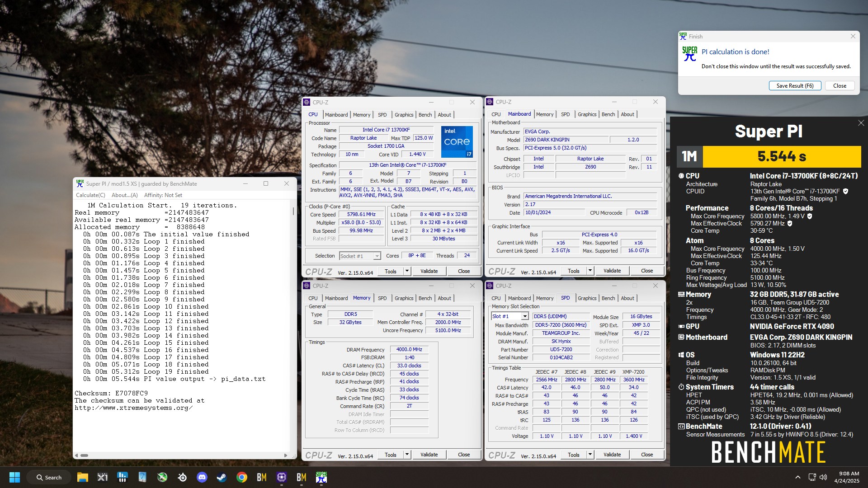This screenshot has height=488, width=868.
Task: Click the Part Number value UD5-7200
Action: tap(561, 350)
